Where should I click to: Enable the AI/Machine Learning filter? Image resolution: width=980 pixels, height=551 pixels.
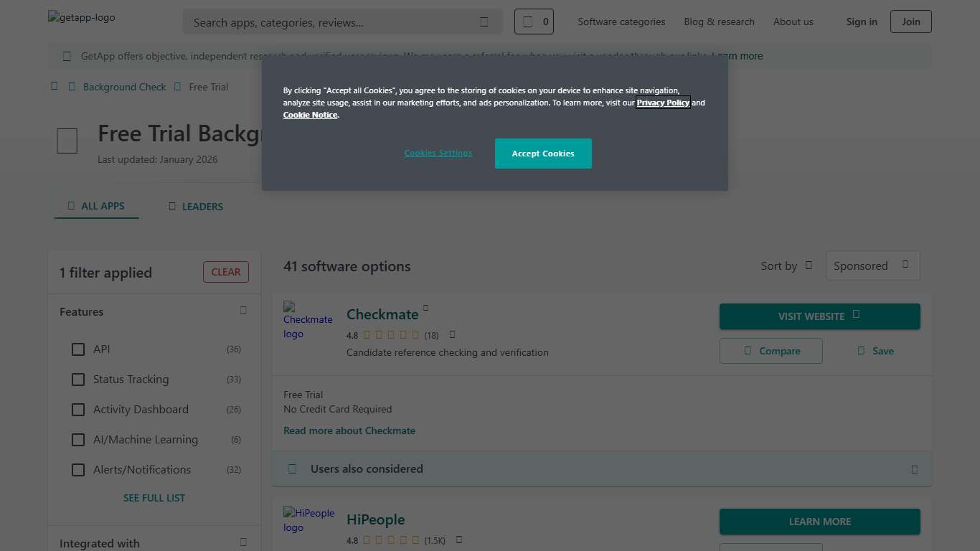point(78,440)
